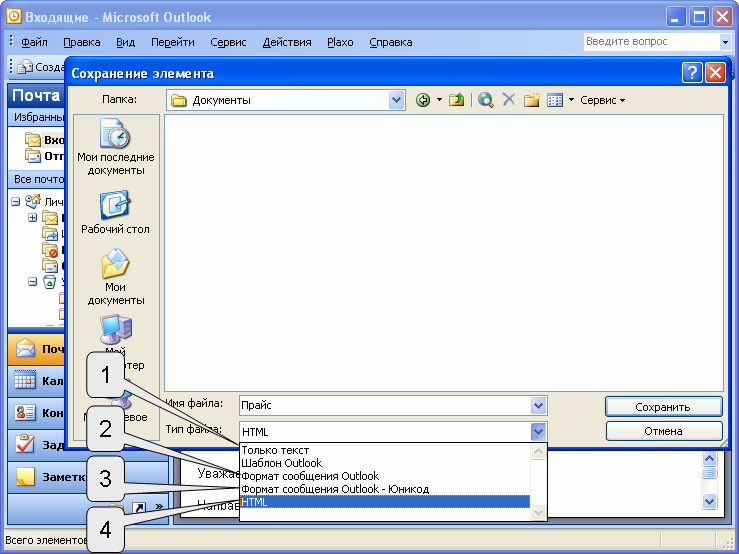Open the 'Перейти' menu
The image size is (739, 554).
172,42
